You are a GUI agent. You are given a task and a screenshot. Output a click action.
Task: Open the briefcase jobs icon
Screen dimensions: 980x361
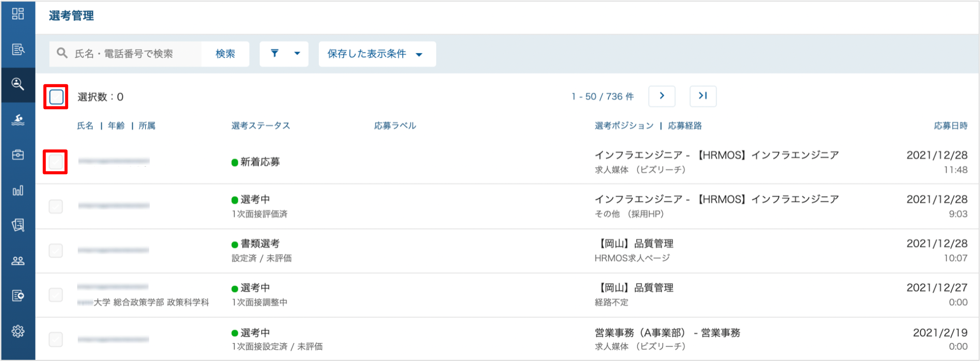coord(18,155)
